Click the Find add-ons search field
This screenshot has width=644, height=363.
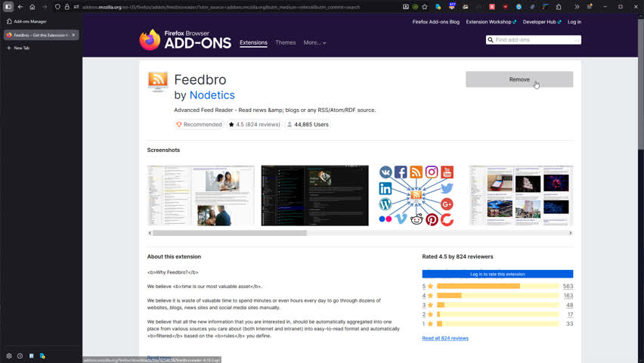click(537, 39)
